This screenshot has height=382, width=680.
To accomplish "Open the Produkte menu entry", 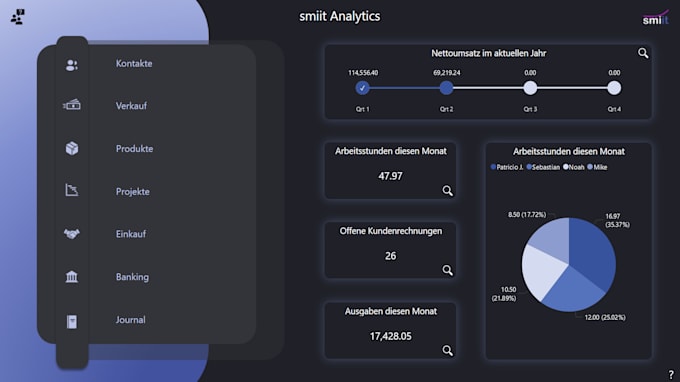I will (x=134, y=149).
